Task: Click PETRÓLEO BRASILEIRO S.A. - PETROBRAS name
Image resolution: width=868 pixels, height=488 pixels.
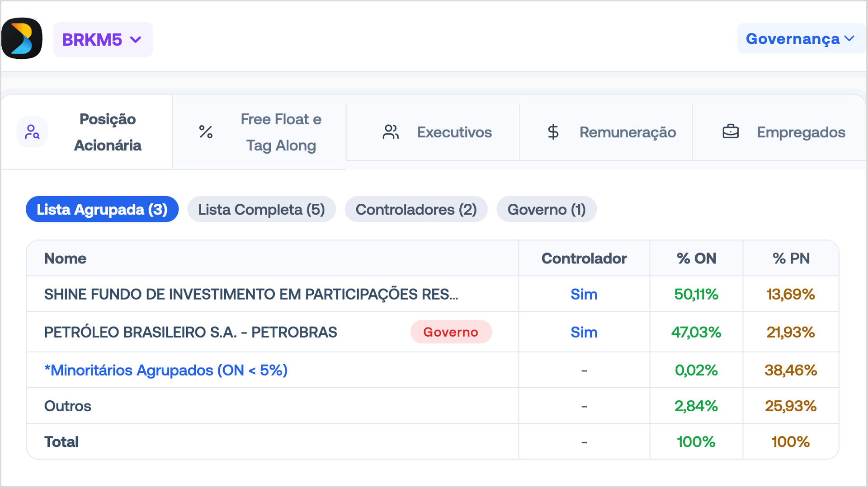Action: [x=191, y=332]
